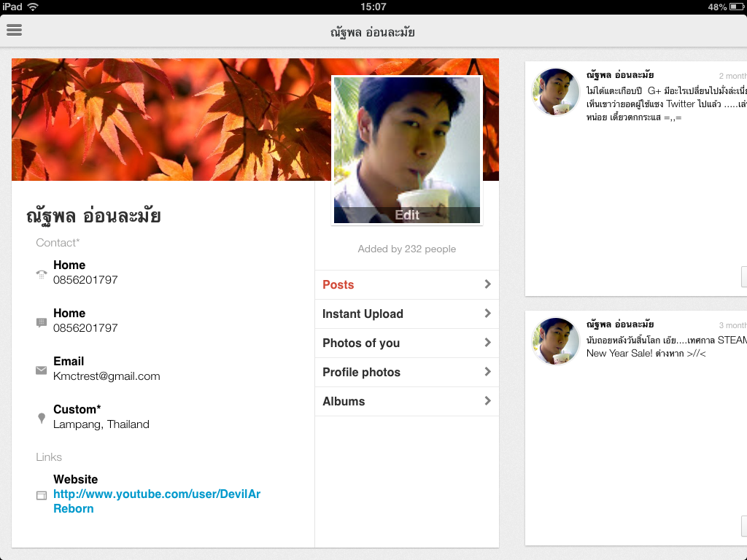Tap the 2 months timestamp

tap(732, 76)
